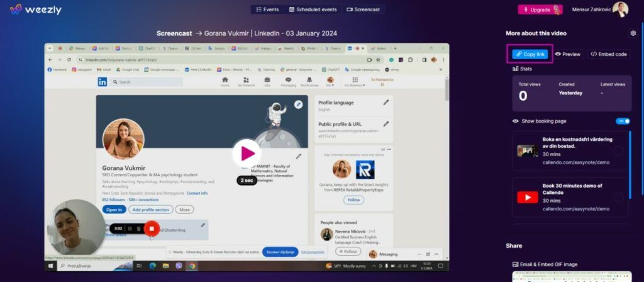Click the blue booking list scrollbar
Image resolution: width=644 pixels, height=282 pixels.
[x=629, y=164]
